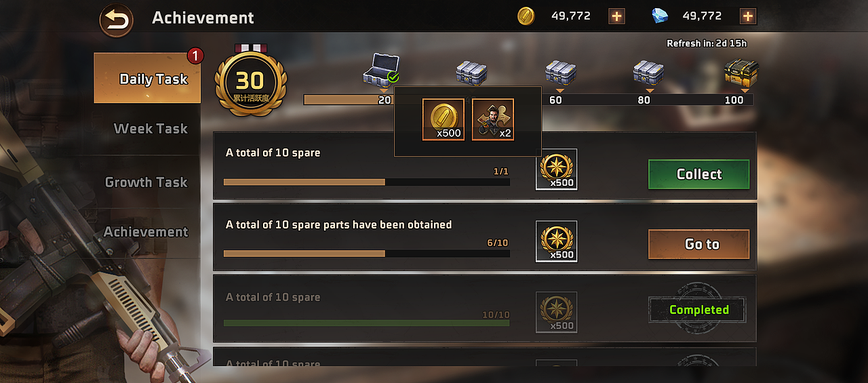Select the Daily Task tab
Image resolution: width=868 pixels, height=383 pixels.
point(147,79)
